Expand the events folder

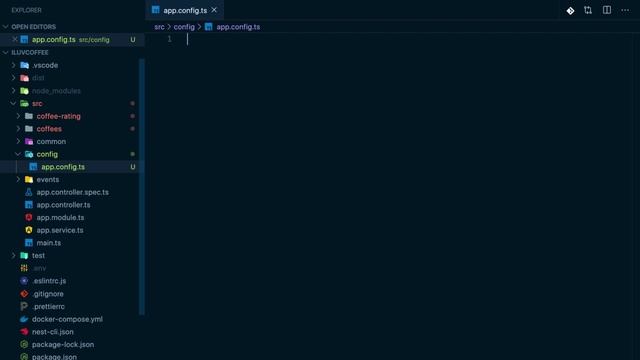(18, 179)
